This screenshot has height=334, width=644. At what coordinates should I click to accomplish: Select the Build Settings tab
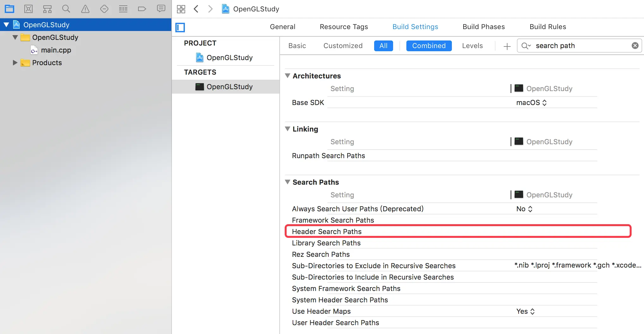click(x=415, y=27)
